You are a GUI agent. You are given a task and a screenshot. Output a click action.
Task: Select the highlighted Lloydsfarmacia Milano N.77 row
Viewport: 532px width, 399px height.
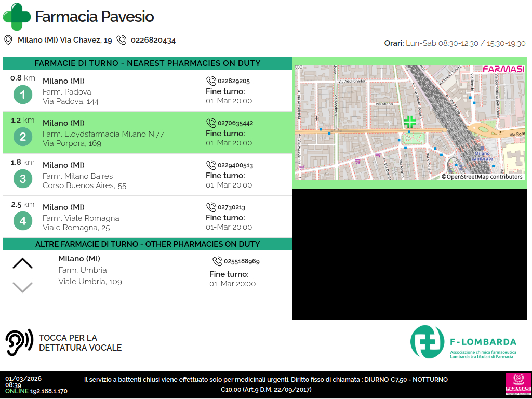coord(148,133)
